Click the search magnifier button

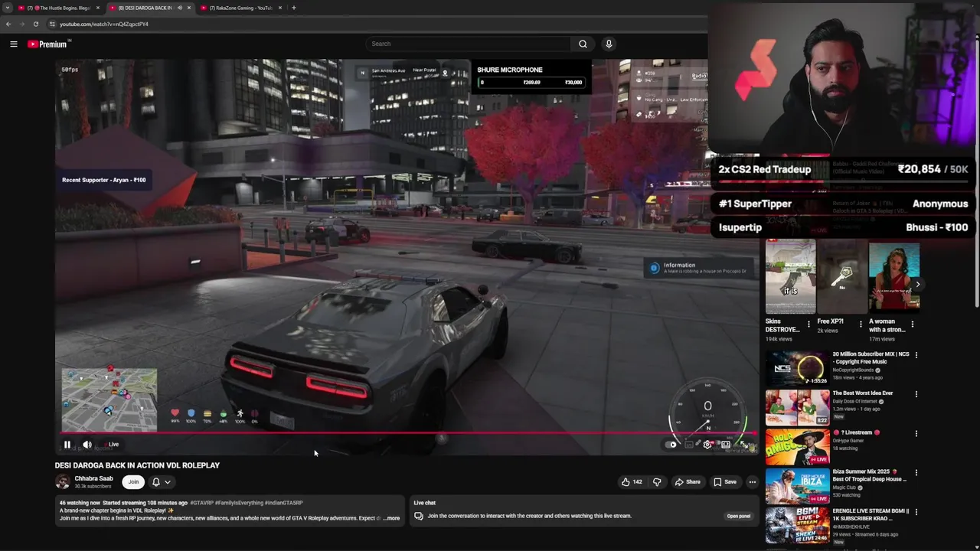[x=583, y=44]
